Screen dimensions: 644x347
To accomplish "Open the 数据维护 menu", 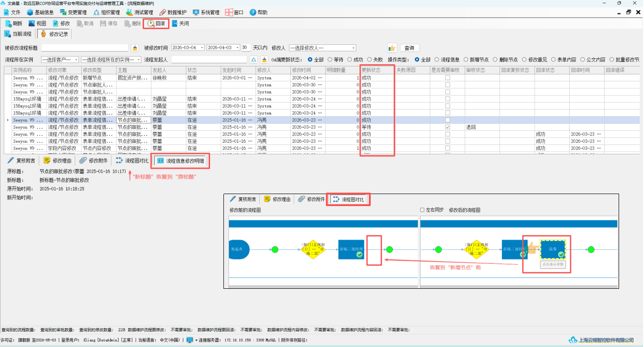I will point(173,12).
